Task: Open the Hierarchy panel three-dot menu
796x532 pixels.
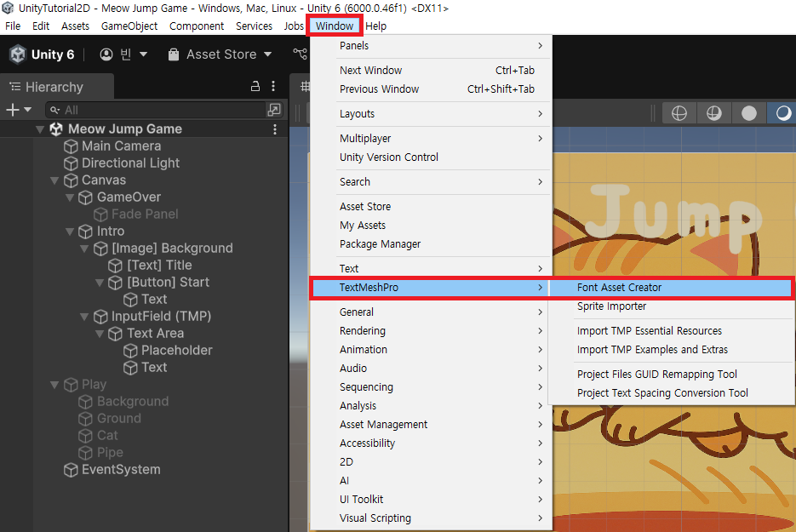Action: click(273, 86)
